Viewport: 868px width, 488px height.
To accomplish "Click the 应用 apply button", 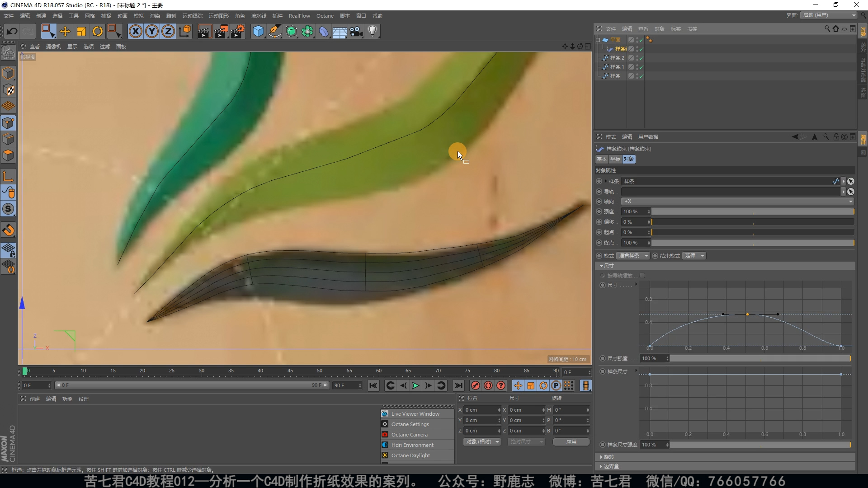I will click(571, 442).
